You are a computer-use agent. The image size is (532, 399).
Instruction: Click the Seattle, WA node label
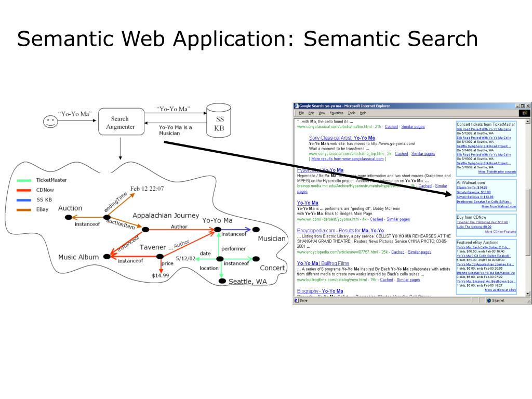point(248,282)
